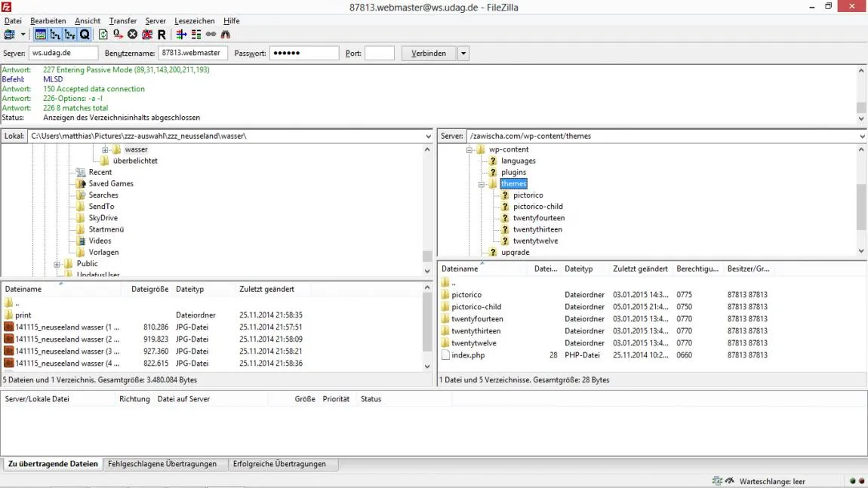Toggle the local directory tree view
The width and height of the screenshot is (868, 488).
click(55, 34)
